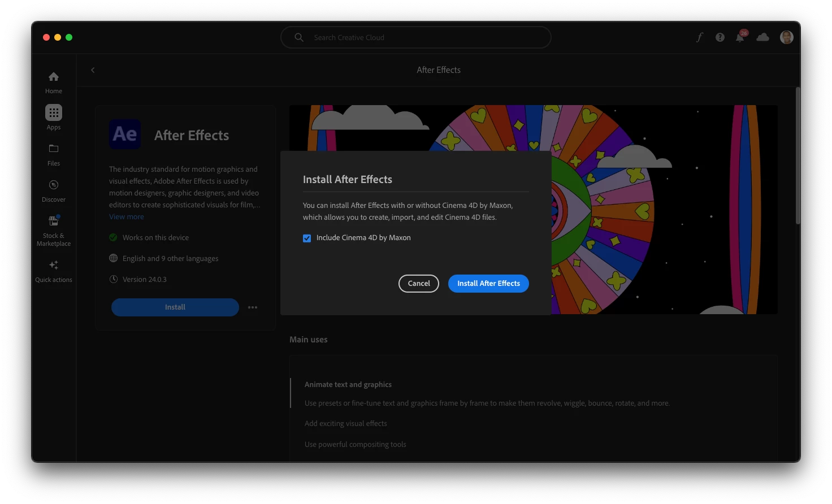Select Add exciting visual effects use
Viewport: 832px width, 504px height.
tap(346, 424)
